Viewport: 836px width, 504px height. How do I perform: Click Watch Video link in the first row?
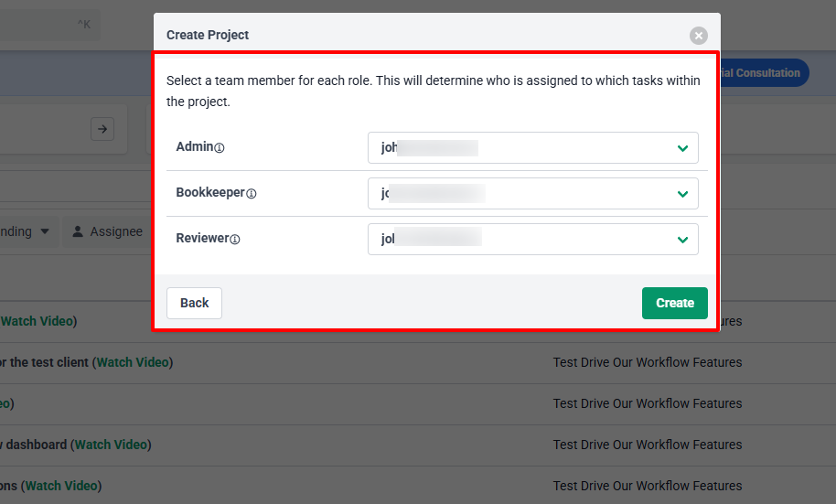coord(38,321)
